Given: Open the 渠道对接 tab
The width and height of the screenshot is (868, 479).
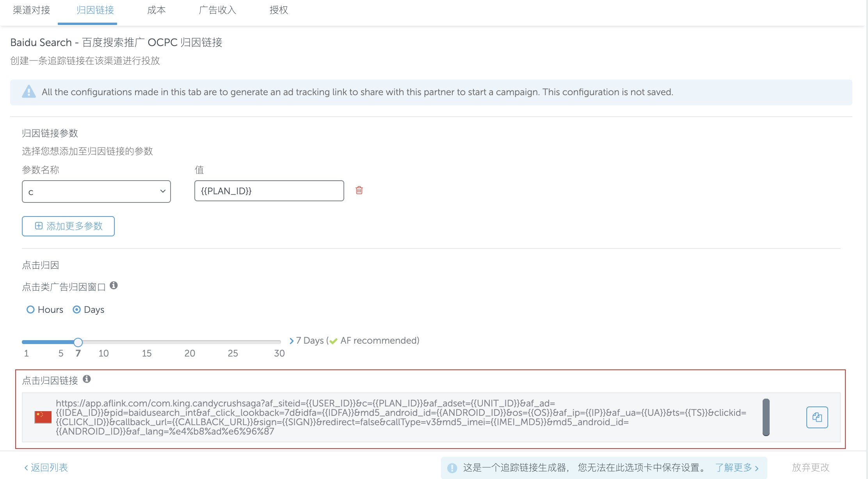Looking at the screenshot, I should pyautogui.click(x=31, y=10).
